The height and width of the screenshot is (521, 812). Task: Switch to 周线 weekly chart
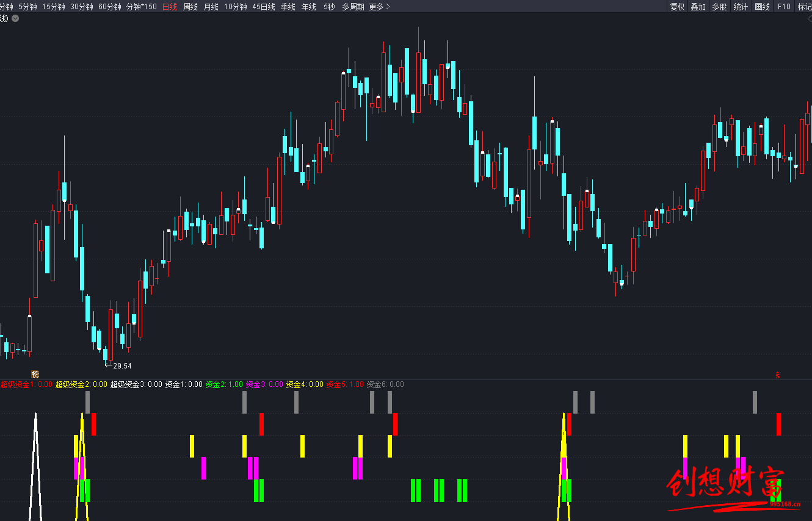190,7
